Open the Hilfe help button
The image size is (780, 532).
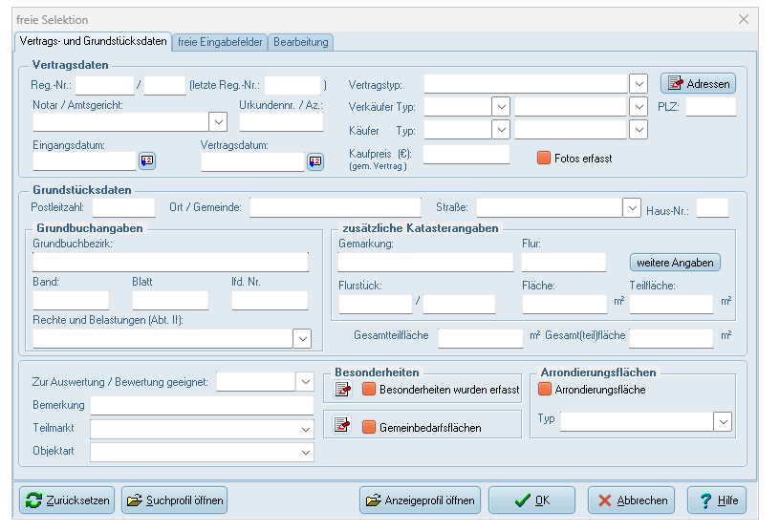pyautogui.click(x=717, y=500)
